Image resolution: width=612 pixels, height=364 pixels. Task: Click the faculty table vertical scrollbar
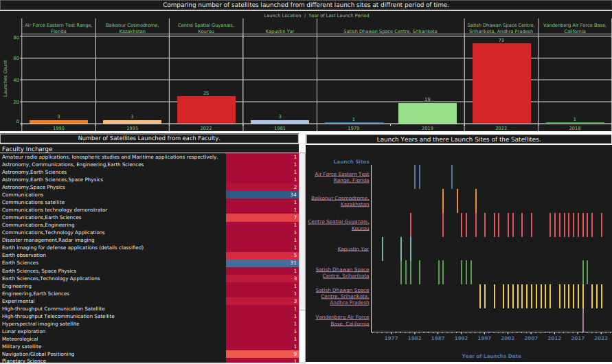click(301, 254)
